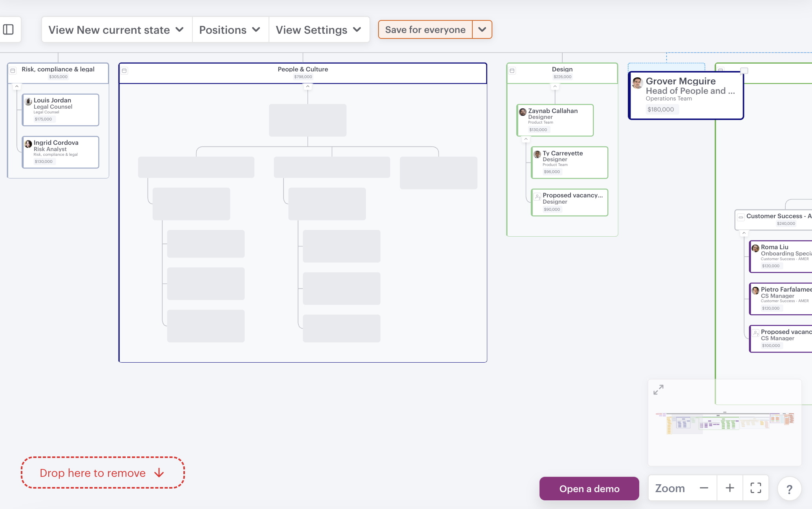
Task: Zoom out with the minus icon
Action: tap(704, 488)
